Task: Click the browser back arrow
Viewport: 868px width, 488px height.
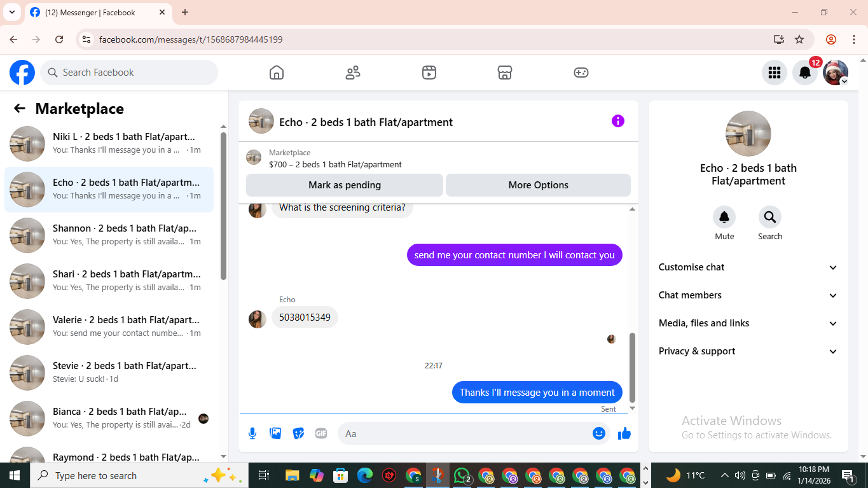Action: 14,39
